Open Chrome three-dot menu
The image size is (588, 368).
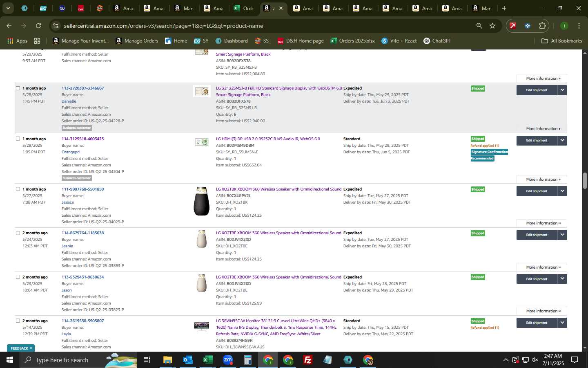(x=579, y=26)
